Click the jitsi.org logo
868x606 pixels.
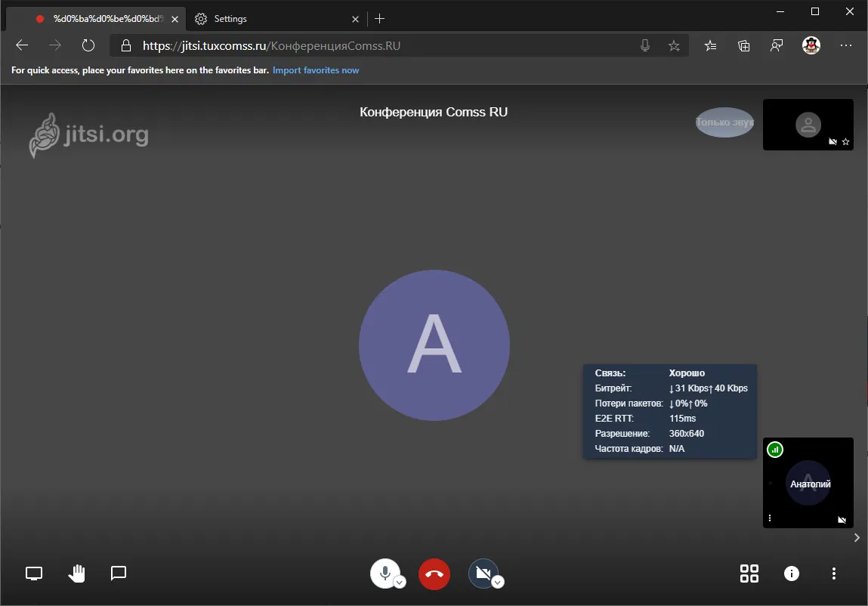pyautogui.click(x=88, y=135)
